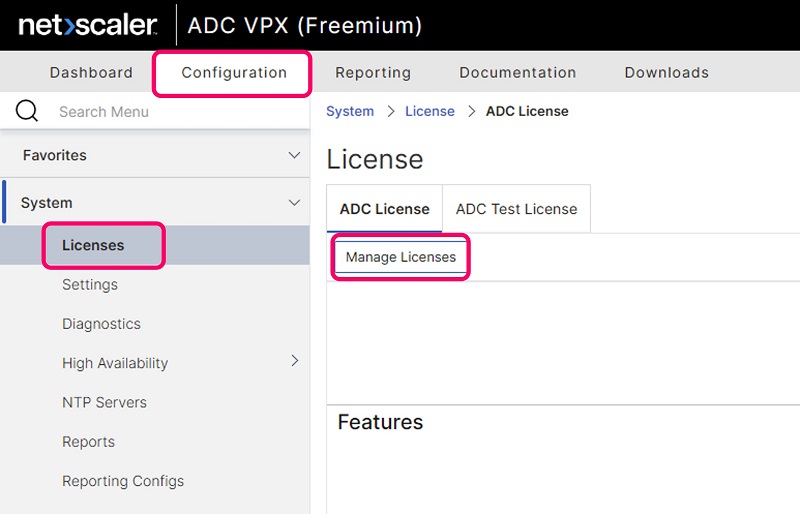Select the Configuration tab
Image resolution: width=800 pixels, height=514 pixels.
click(234, 72)
